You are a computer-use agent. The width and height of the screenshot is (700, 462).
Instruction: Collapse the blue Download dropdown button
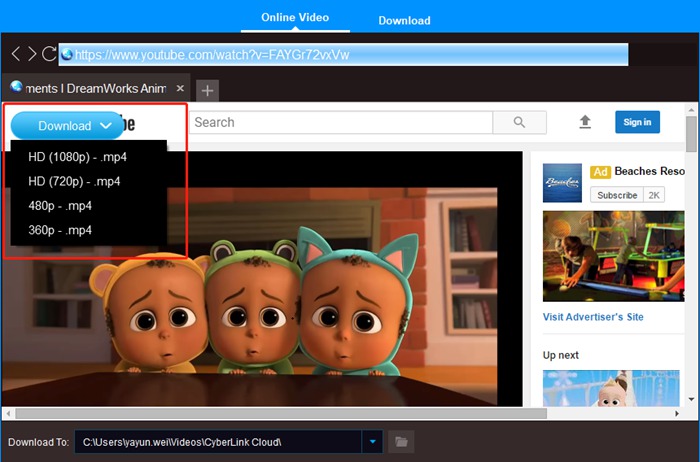[67, 125]
